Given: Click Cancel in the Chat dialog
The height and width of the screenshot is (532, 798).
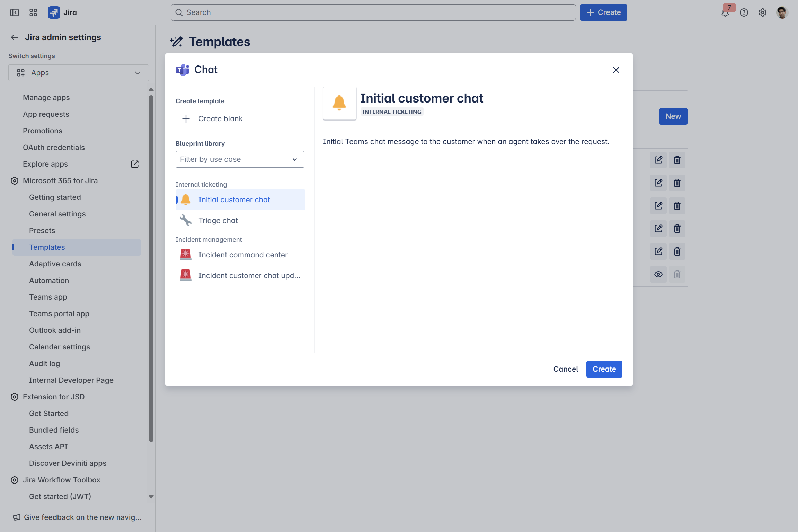Looking at the screenshot, I should [566, 369].
